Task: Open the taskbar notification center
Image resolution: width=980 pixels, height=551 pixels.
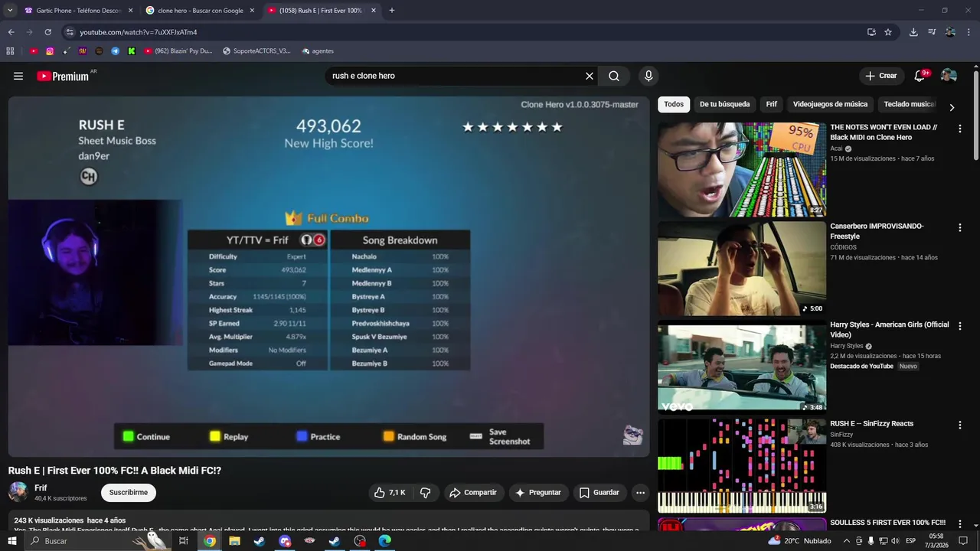Action: coord(963,541)
